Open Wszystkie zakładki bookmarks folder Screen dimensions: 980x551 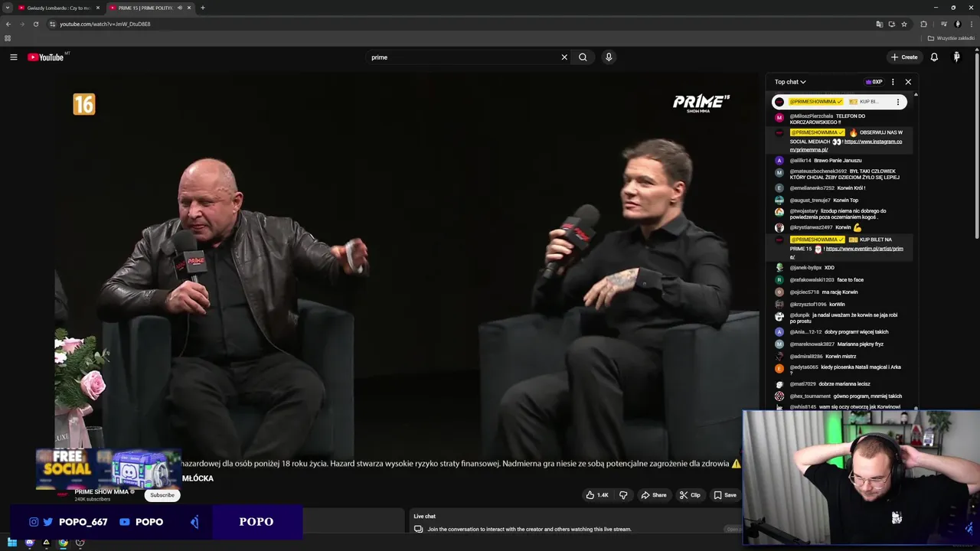coord(952,38)
